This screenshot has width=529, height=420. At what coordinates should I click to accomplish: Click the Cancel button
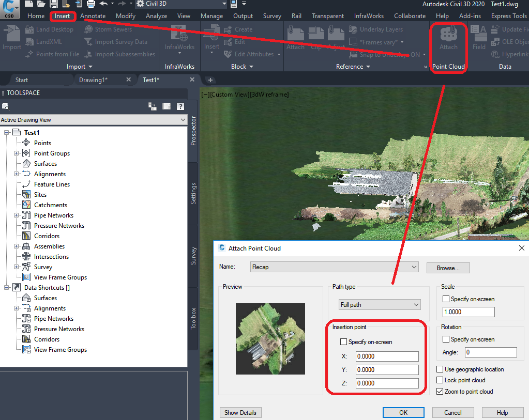click(x=453, y=413)
